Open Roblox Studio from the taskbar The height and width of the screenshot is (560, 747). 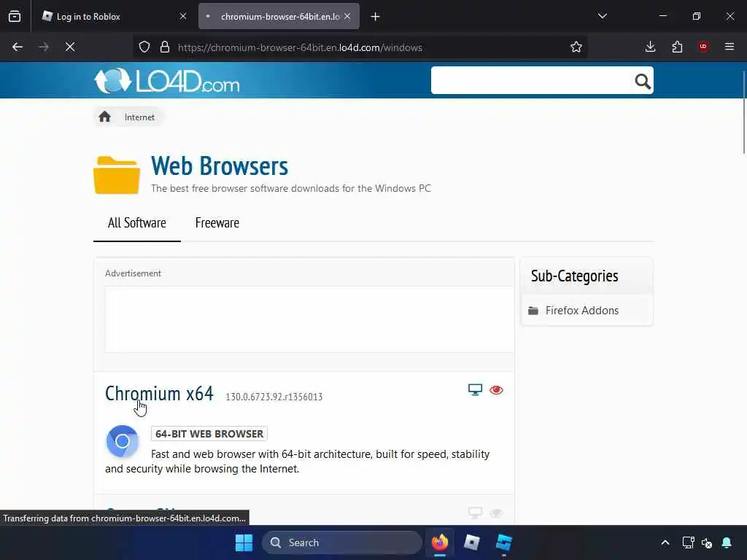(504, 542)
